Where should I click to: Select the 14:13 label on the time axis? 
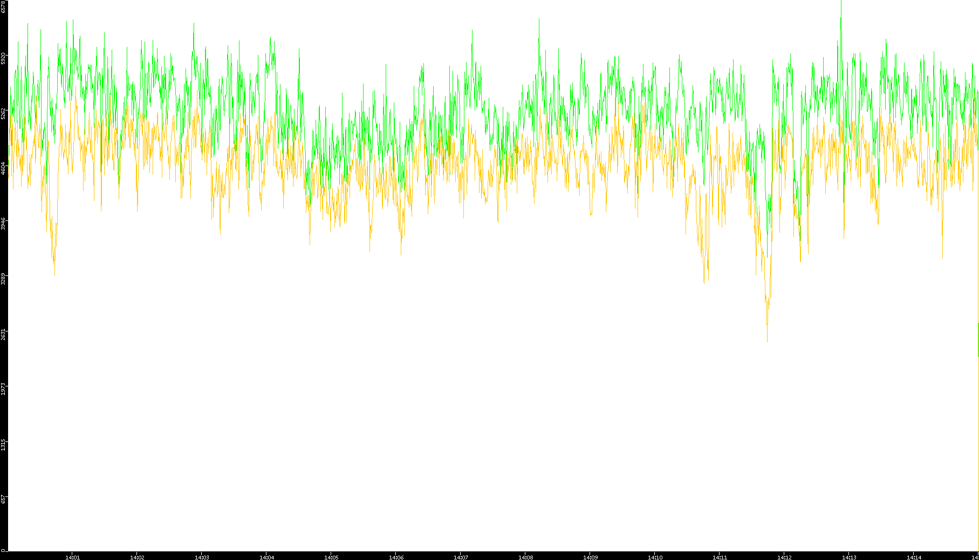click(x=849, y=557)
